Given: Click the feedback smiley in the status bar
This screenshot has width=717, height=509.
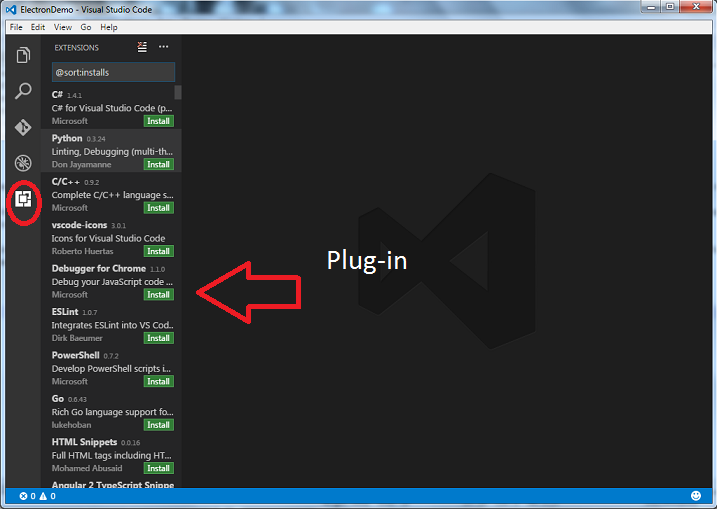Looking at the screenshot, I should [696, 496].
